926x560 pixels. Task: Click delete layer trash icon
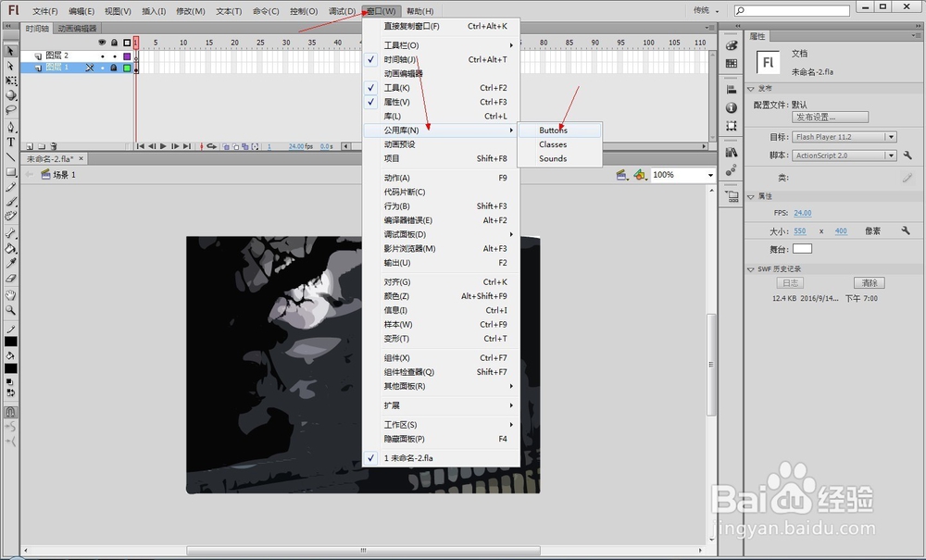(x=54, y=146)
